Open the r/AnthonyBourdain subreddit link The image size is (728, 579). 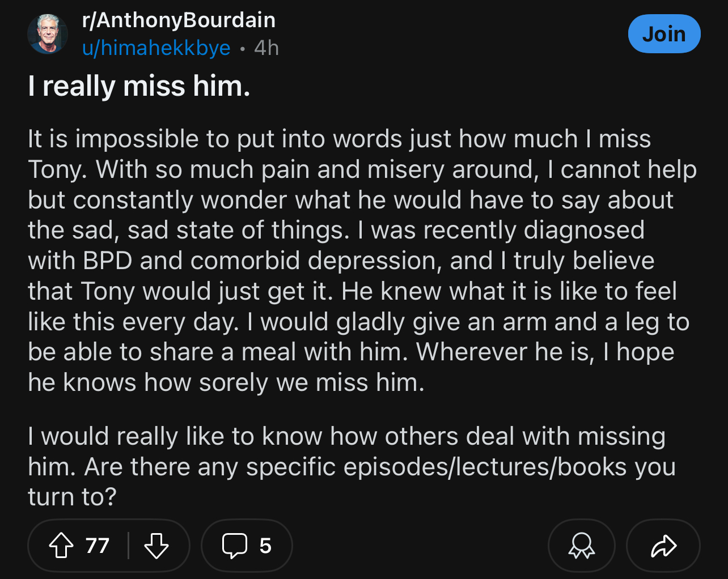(x=179, y=20)
